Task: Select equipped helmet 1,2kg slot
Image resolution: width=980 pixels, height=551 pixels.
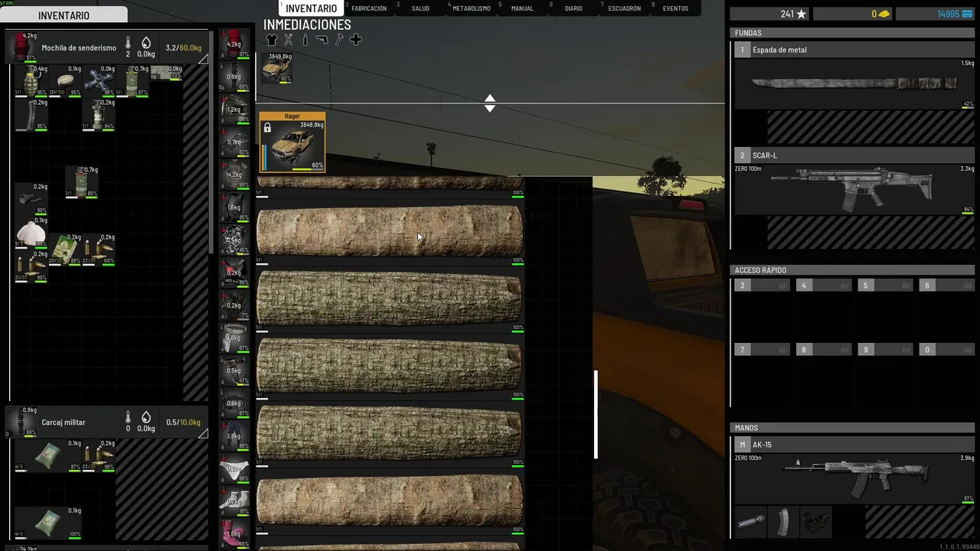Action: click(234, 109)
